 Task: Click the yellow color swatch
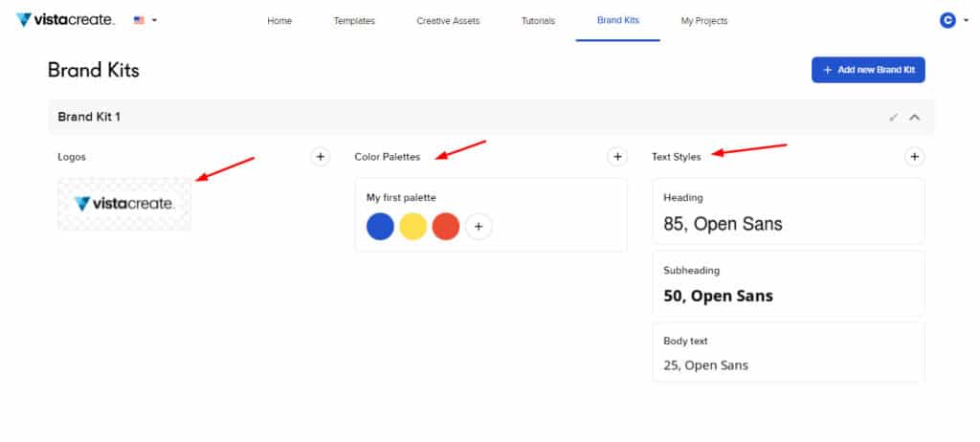click(413, 227)
